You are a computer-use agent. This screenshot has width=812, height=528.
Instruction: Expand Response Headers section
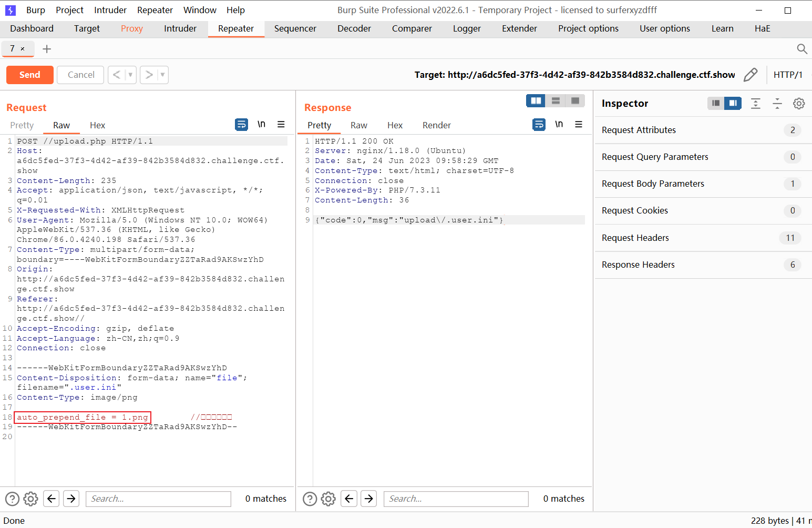[703, 265]
